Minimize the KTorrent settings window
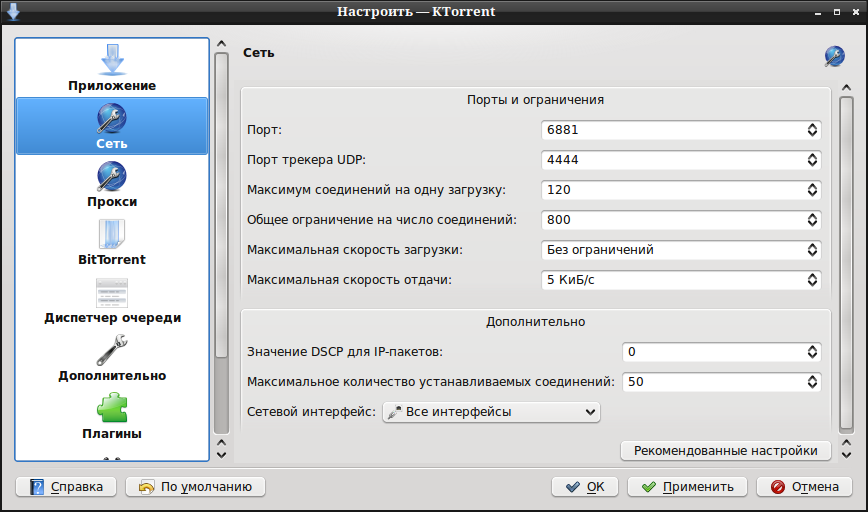Image resolution: width=868 pixels, height=512 pixels. pos(818,12)
